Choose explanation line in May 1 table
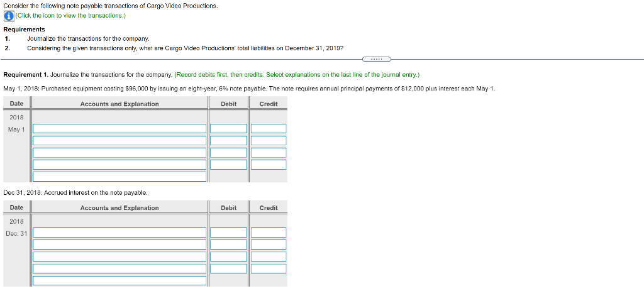The image size is (644, 291). (119, 177)
